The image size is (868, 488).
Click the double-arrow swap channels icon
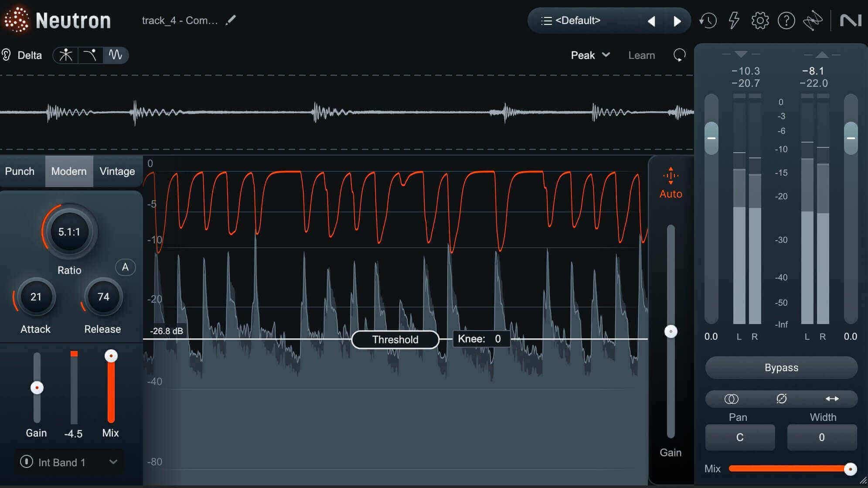tap(832, 399)
